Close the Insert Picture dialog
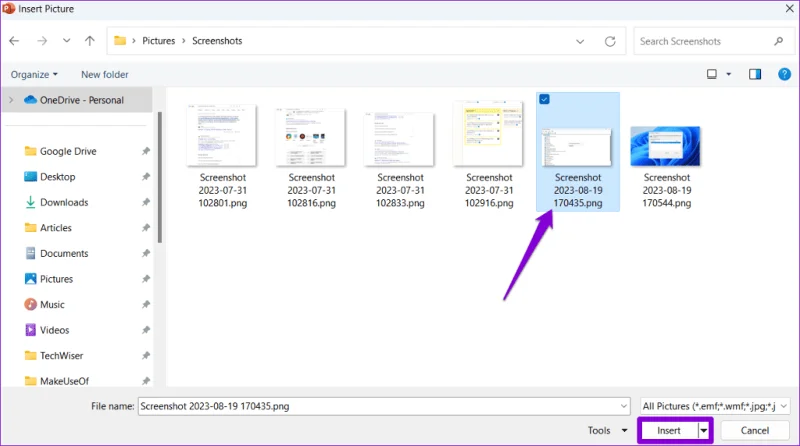Viewport: 800px width, 446px height. 789,9
